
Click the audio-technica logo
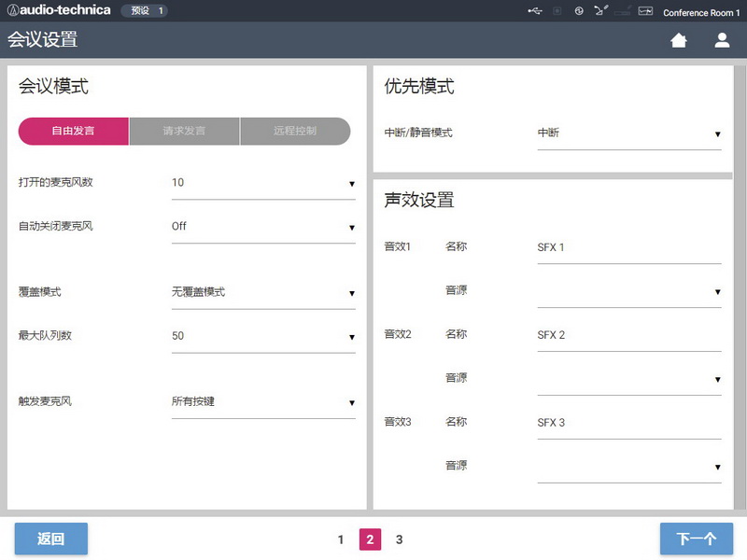(x=58, y=10)
